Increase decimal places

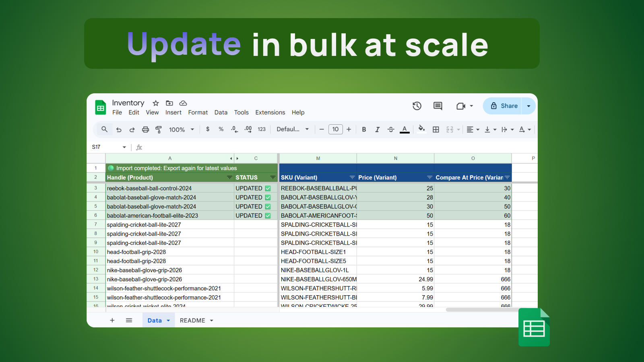click(x=248, y=129)
